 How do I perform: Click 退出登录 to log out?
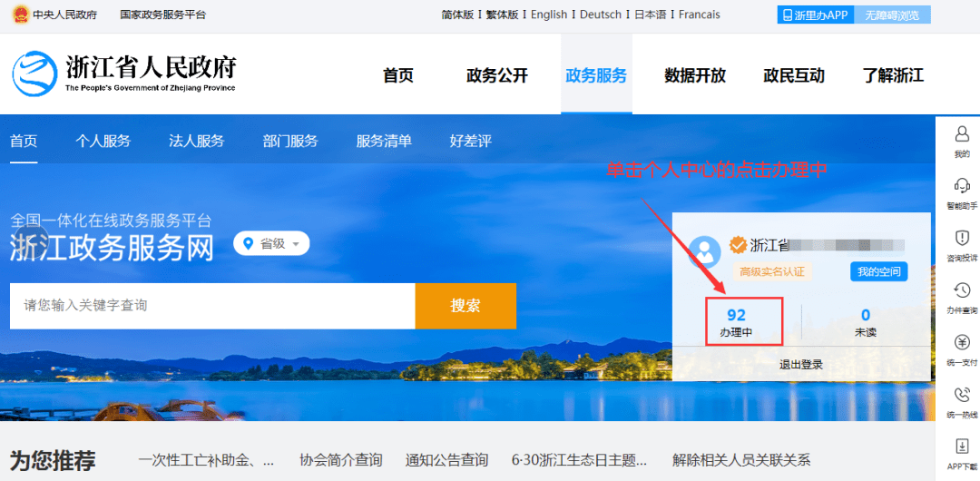pos(800,365)
